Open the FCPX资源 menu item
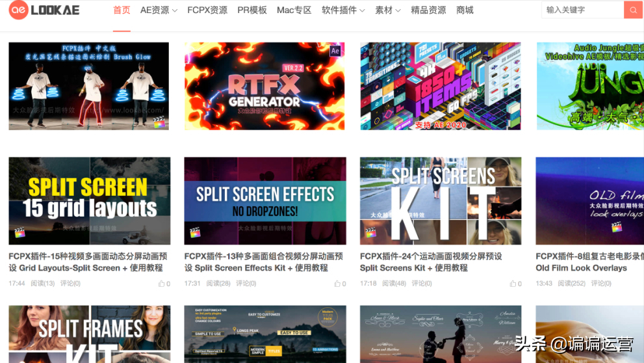 point(207,10)
